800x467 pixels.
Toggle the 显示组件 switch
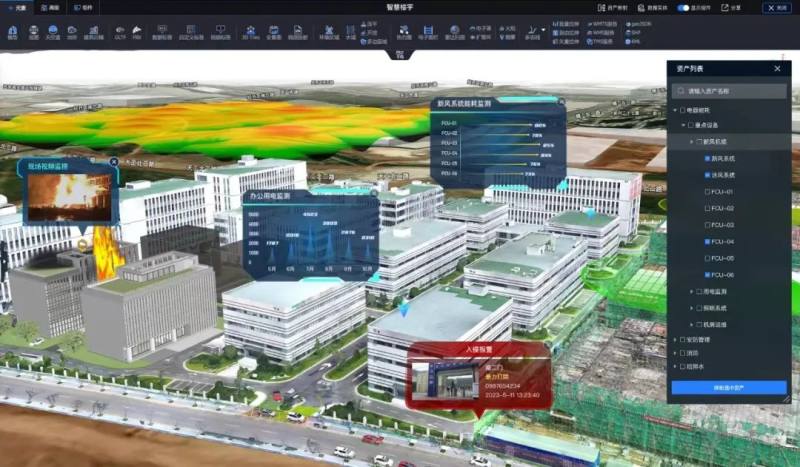click(x=684, y=7)
